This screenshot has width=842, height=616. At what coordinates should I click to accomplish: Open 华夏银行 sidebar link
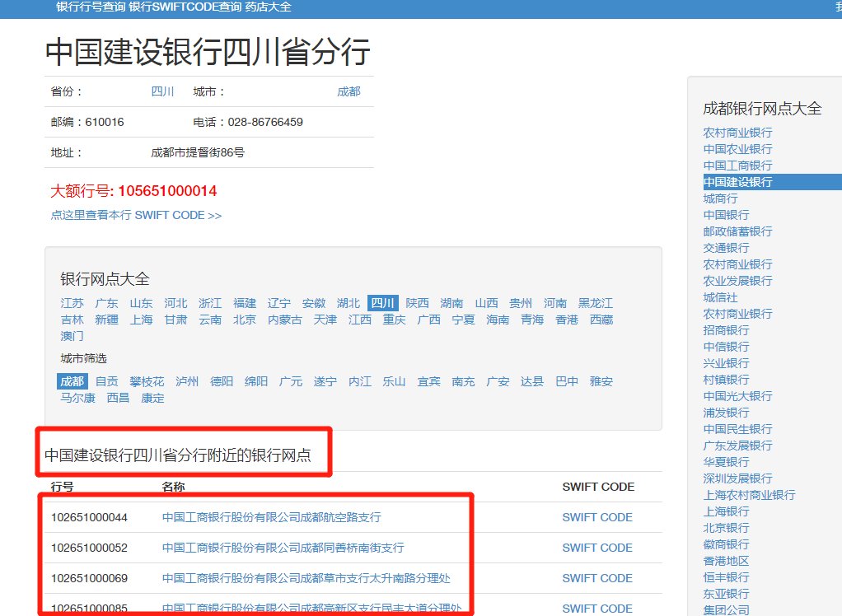[726, 462]
